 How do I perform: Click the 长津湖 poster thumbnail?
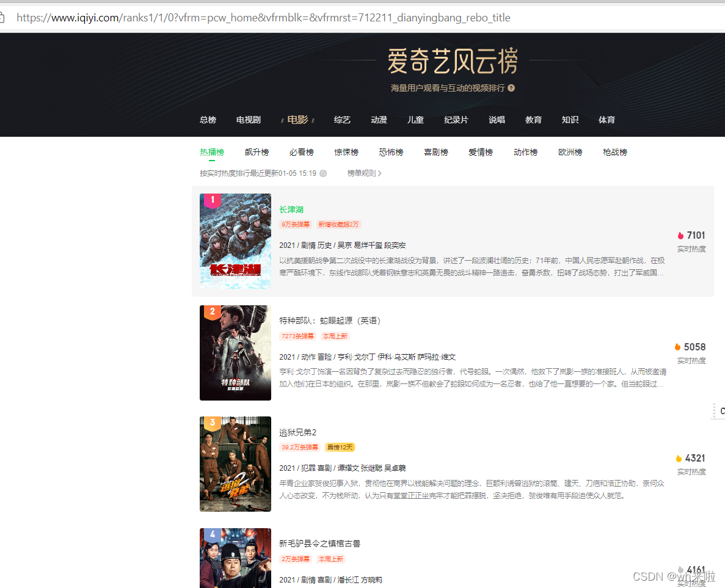tap(235, 241)
